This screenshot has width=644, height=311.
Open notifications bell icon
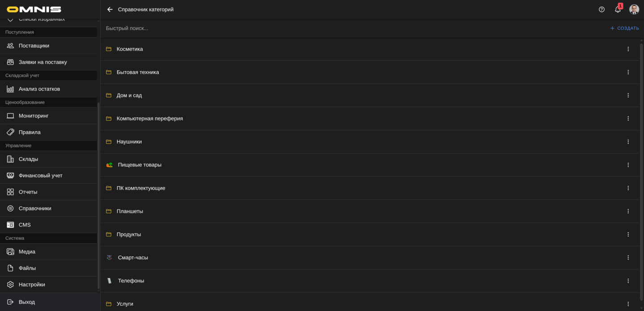pos(618,9)
